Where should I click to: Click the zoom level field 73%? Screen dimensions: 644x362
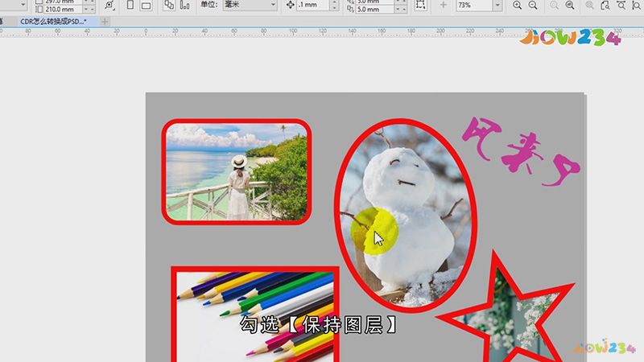tap(474, 5)
